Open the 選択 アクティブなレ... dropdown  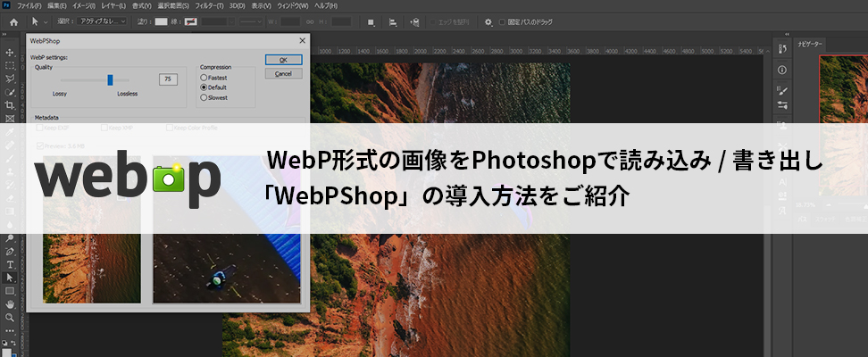click(102, 21)
